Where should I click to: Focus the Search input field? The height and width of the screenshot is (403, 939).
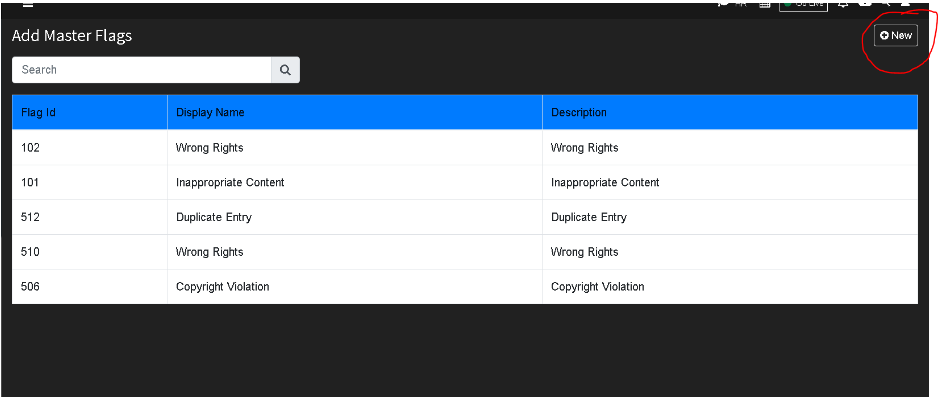click(142, 70)
